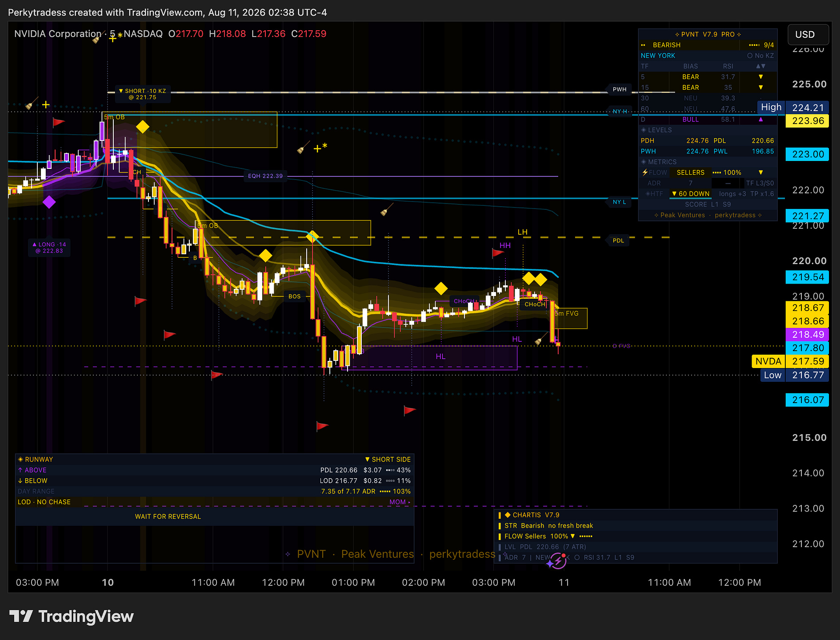The width and height of the screenshot is (840, 640).
Task: Click the NVDA 217.59 last price label
Action: click(x=790, y=361)
